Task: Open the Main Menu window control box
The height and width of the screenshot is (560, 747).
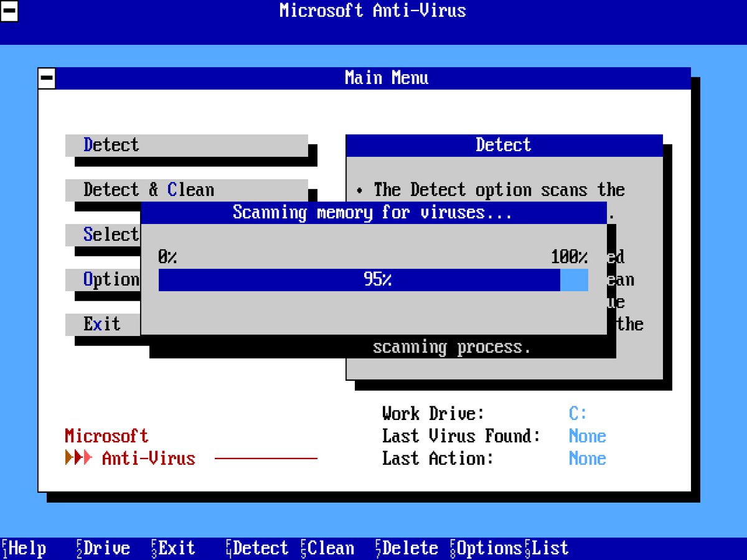Action: [x=47, y=78]
